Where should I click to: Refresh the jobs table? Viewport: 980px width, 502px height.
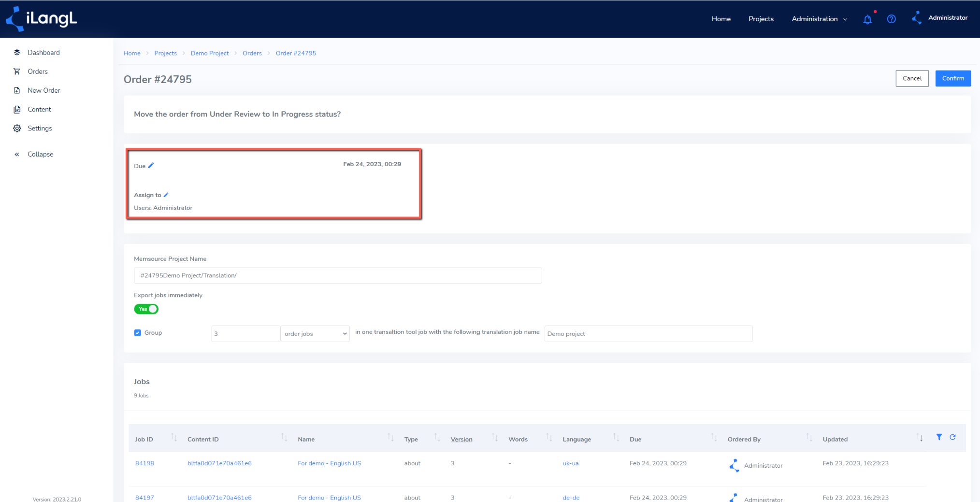point(952,437)
